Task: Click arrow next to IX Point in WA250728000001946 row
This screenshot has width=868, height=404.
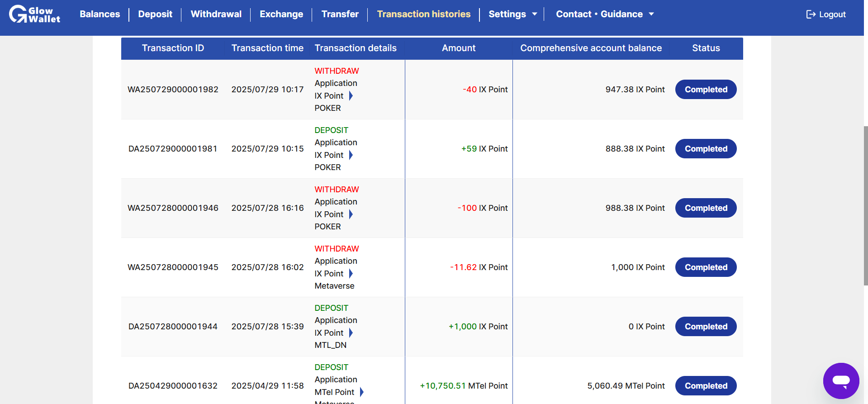Action: (x=351, y=214)
